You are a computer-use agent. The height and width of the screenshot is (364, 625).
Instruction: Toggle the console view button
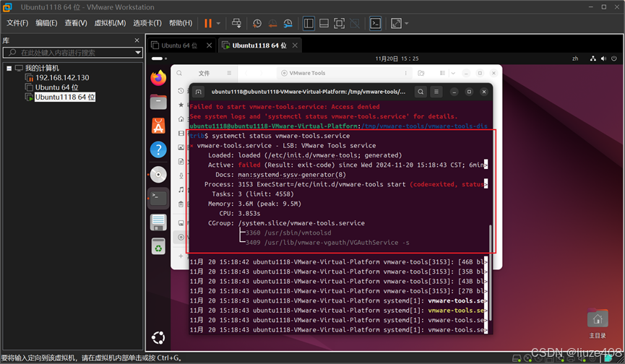pyautogui.click(x=375, y=23)
